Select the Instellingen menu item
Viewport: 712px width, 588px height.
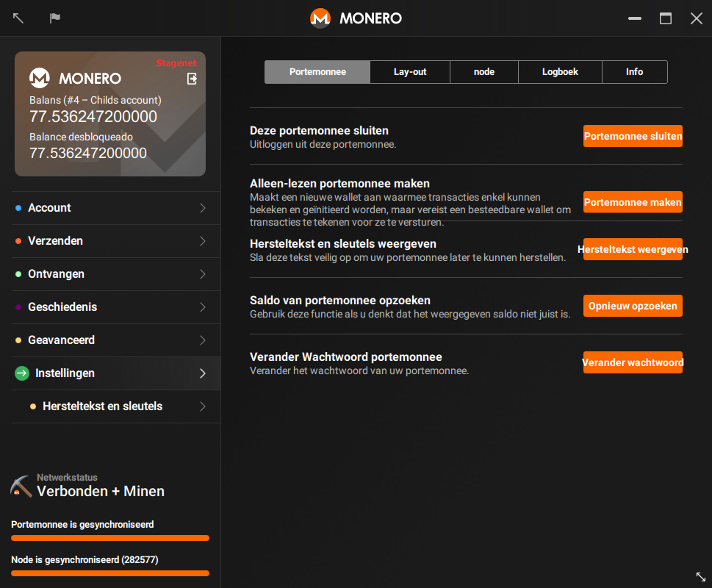(116, 373)
